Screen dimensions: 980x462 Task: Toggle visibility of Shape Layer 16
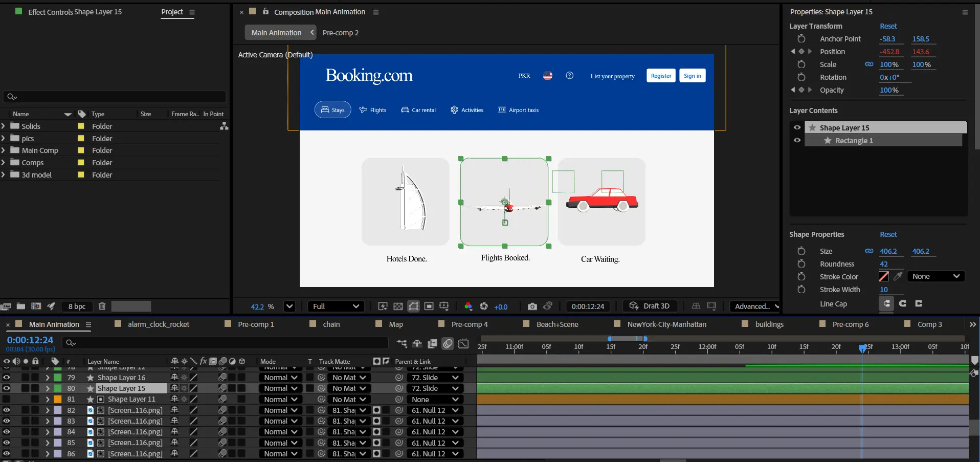click(7, 378)
